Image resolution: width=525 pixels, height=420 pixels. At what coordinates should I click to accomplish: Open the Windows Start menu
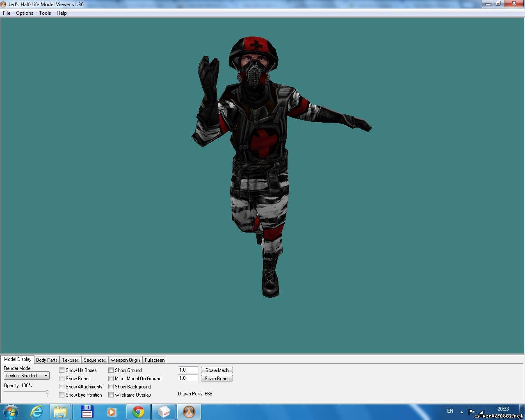pyautogui.click(x=11, y=412)
